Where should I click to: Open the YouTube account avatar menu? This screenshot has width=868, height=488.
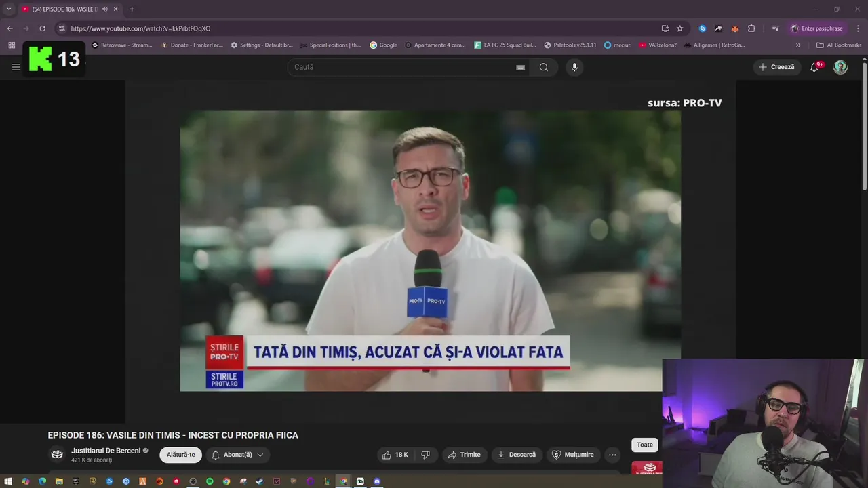[x=840, y=67]
